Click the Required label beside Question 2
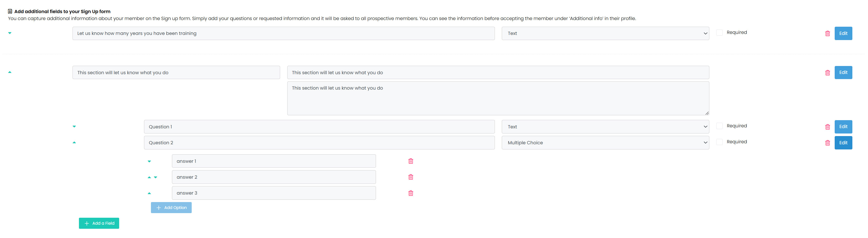This screenshot has width=868, height=238. coord(737,142)
